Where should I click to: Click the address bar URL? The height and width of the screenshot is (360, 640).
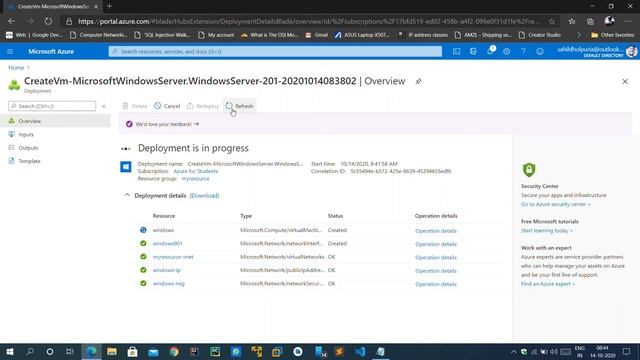(x=308, y=21)
